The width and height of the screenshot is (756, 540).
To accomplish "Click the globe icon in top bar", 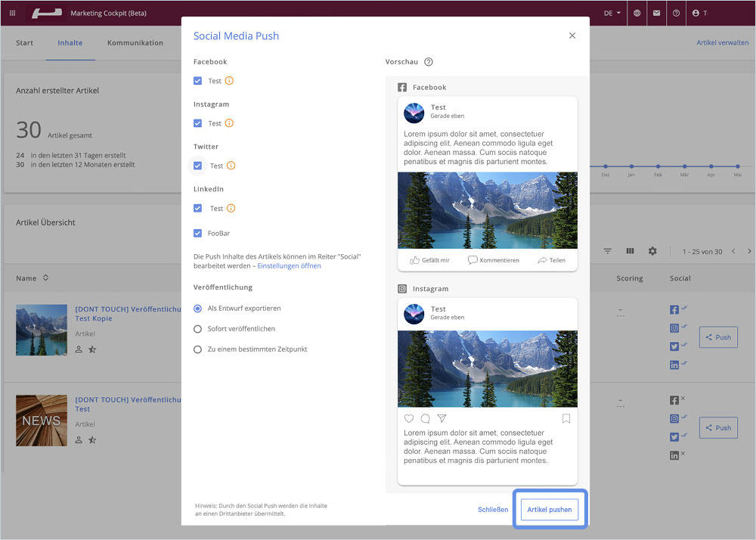I will tap(637, 13).
